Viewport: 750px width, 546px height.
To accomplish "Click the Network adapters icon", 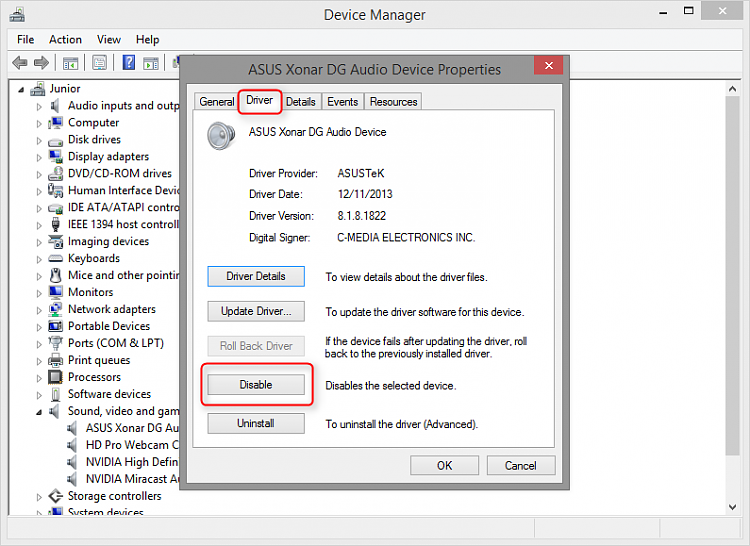I will click(55, 309).
